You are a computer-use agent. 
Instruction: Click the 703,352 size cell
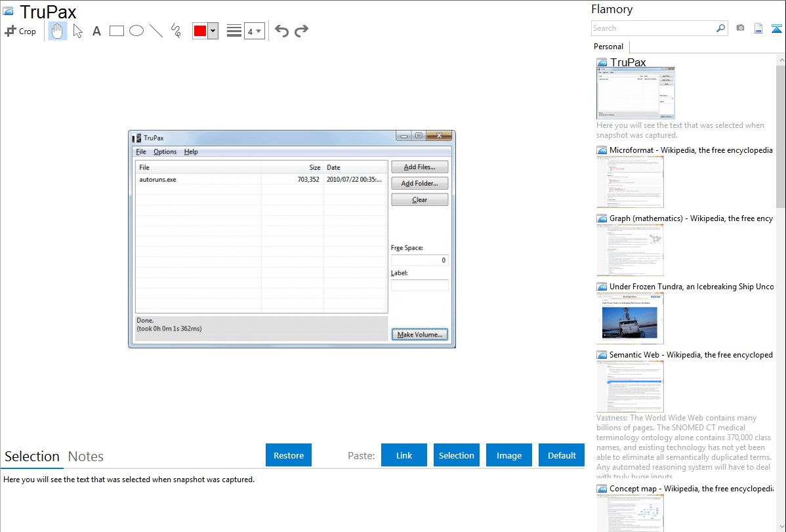[x=308, y=180]
